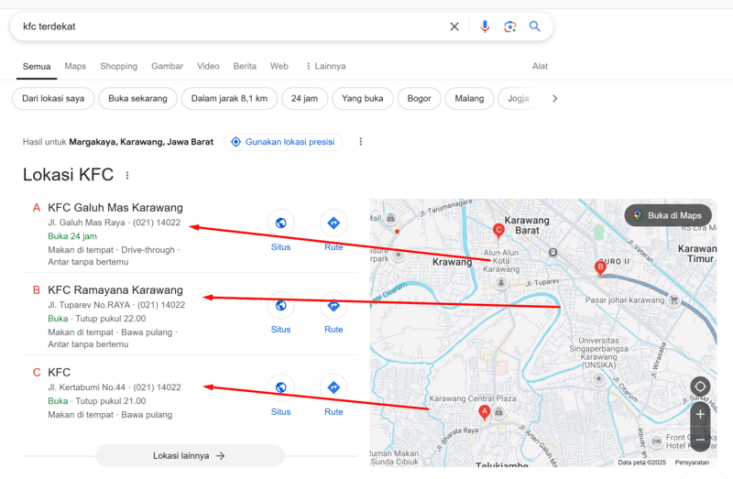733x479 pixels.
Task: Apply the 'Buka sekarang' filter chip
Action: point(138,99)
